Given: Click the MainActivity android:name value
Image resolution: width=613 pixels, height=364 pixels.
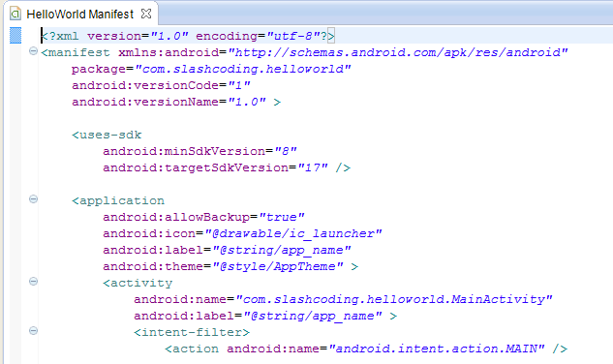Looking at the screenshot, I should 394,299.
